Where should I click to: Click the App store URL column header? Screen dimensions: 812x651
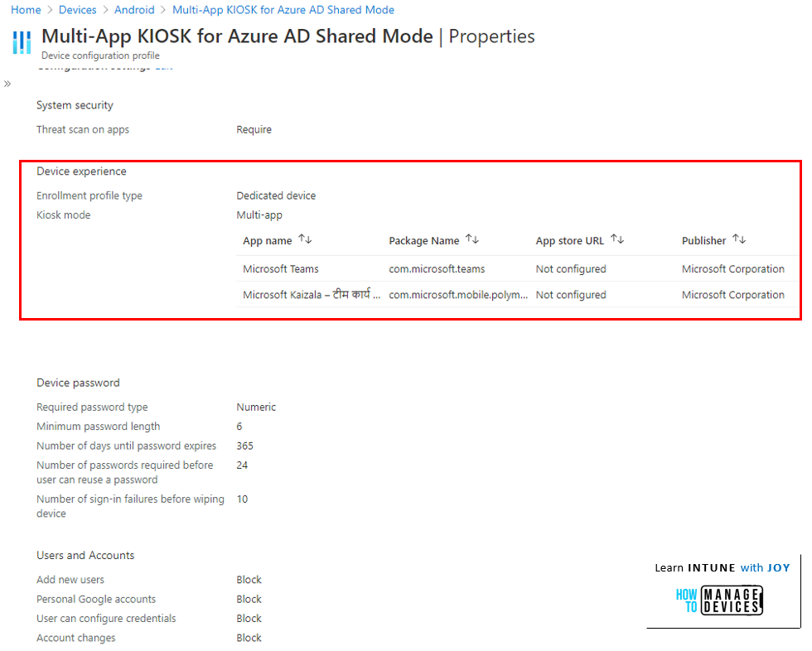pos(570,241)
